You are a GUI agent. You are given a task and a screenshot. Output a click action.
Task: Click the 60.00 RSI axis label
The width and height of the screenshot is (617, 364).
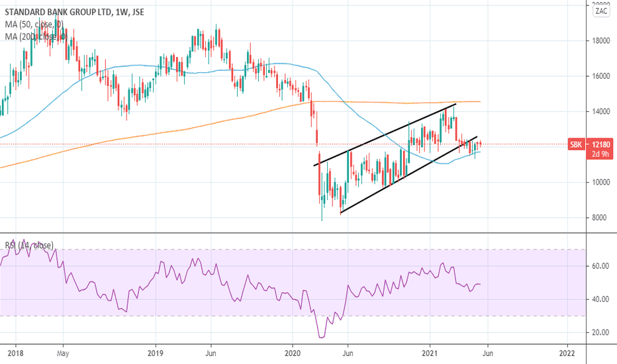click(x=600, y=266)
